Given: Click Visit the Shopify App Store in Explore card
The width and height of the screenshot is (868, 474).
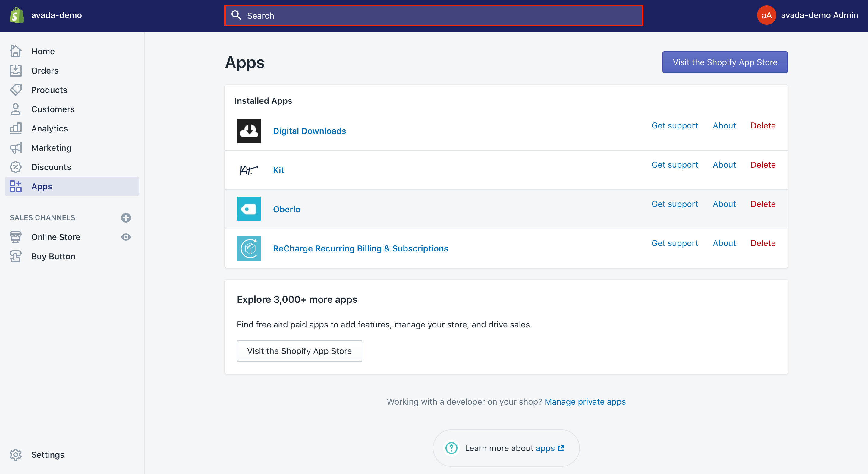Looking at the screenshot, I should (x=299, y=351).
